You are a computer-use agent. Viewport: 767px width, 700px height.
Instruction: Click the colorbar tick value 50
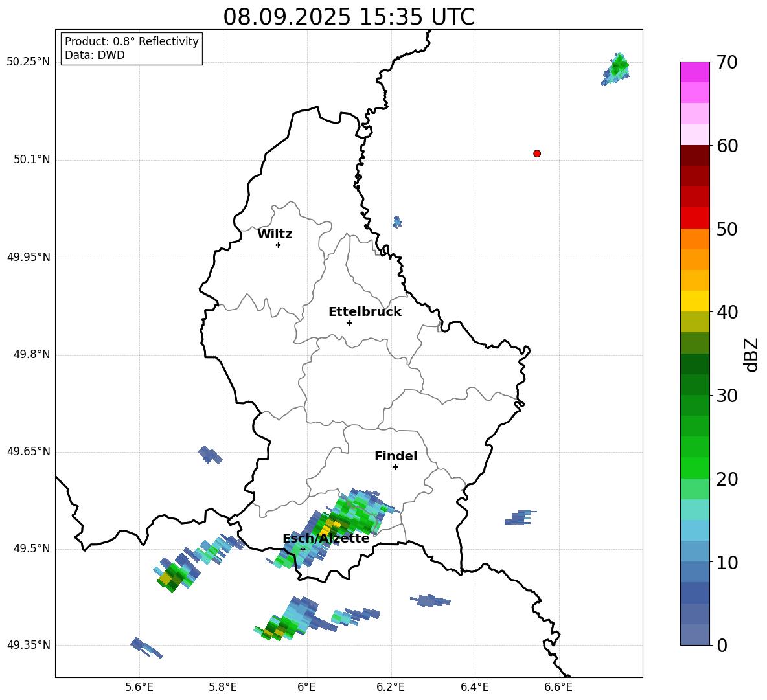click(727, 229)
